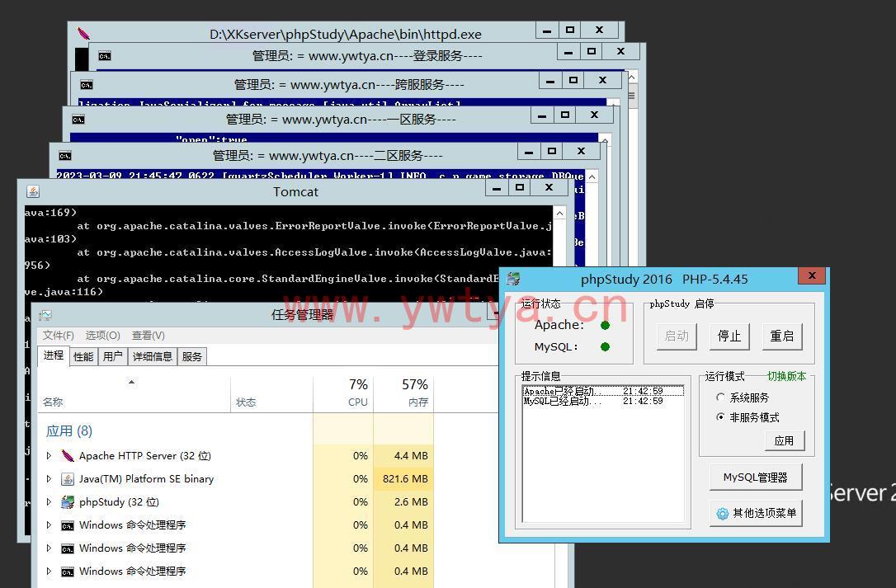Click the 2.6 MB memory value
This screenshot has height=588, width=896.
click(x=411, y=501)
